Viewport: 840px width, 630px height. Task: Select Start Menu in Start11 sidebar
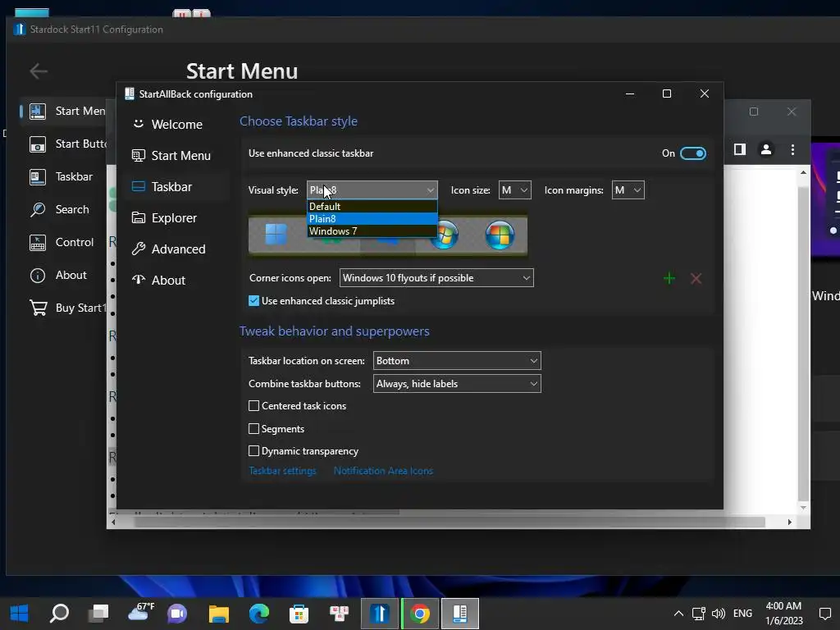67,111
